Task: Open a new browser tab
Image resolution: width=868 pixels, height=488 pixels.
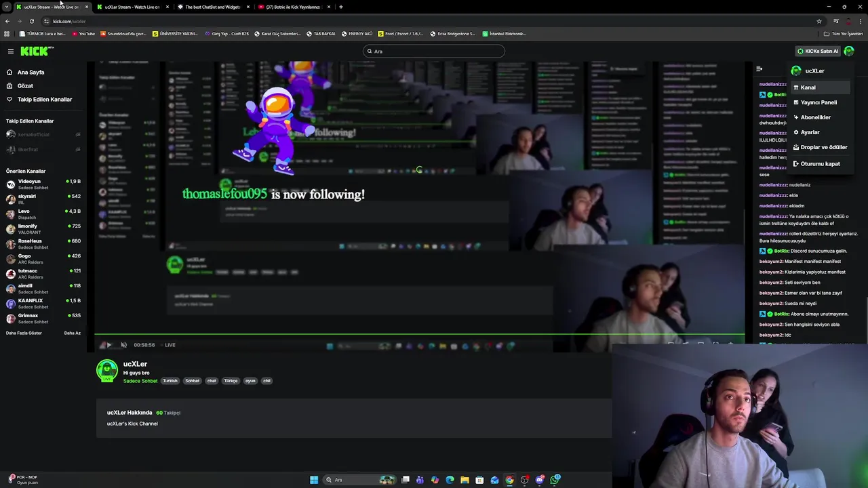Action: [x=341, y=7]
